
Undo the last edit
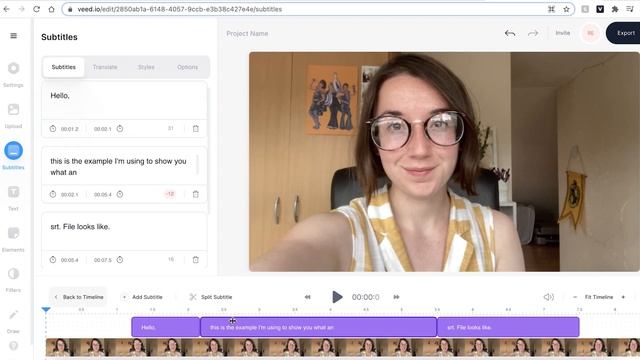coord(510,33)
